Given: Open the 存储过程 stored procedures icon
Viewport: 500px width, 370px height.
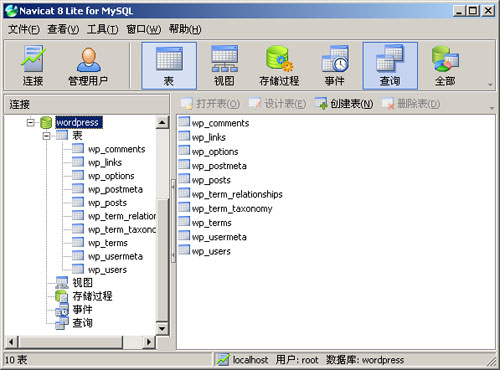Looking at the screenshot, I should (x=279, y=66).
